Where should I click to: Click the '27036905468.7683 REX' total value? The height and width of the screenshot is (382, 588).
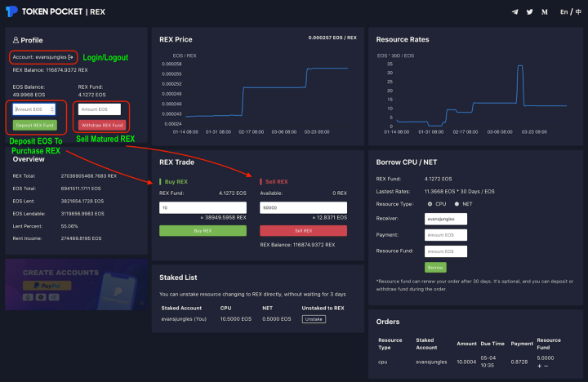(x=89, y=175)
